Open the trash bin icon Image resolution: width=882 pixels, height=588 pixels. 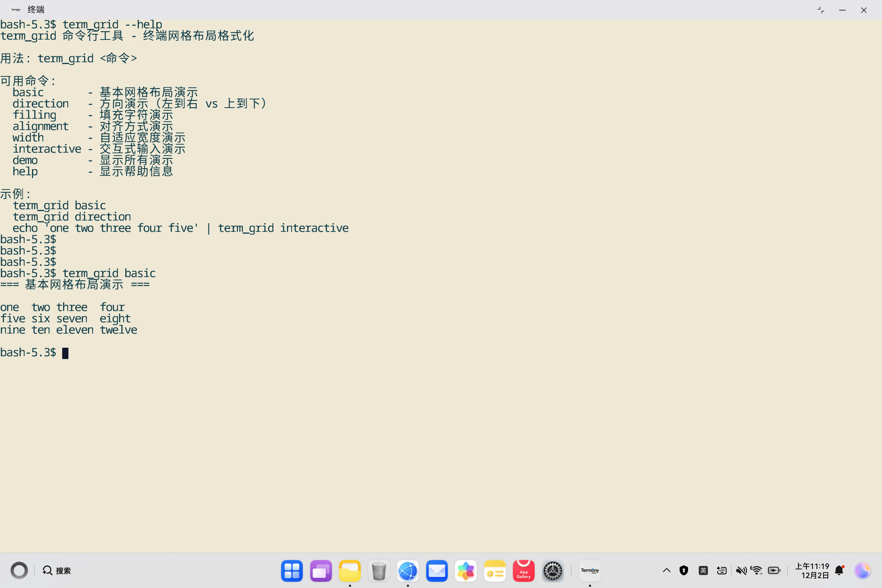(x=379, y=570)
